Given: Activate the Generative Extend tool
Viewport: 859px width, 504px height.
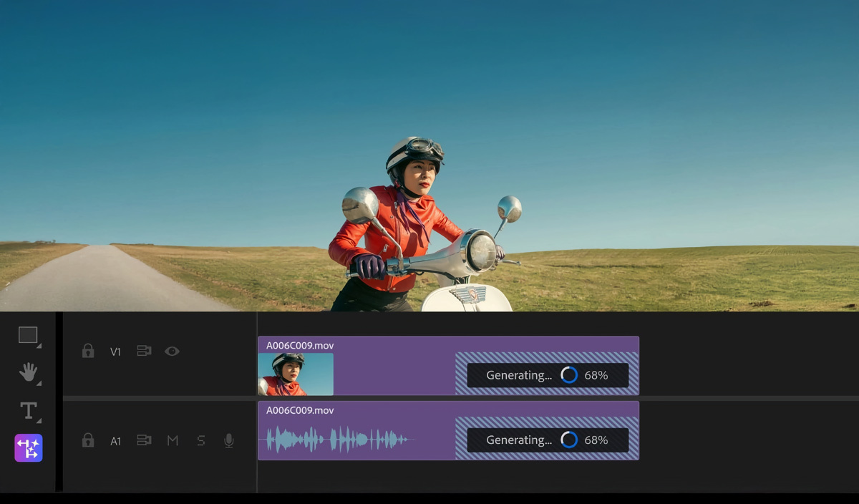Looking at the screenshot, I should pos(29,448).
